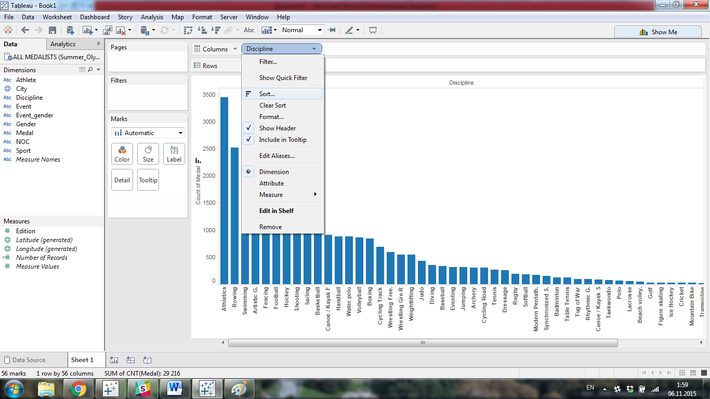Image resolution: width=710 pixels, height=399 pixels.
Task: Click the horizontal scrollbar below chart
Action: [423, 343]
